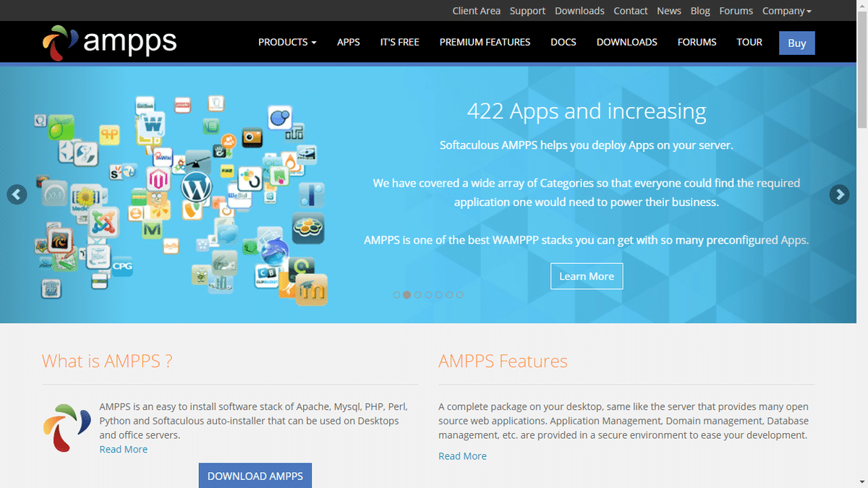Take the TOUR from the nav bar
The width and height of the screenshot is (868, 488).
[749, 42]
